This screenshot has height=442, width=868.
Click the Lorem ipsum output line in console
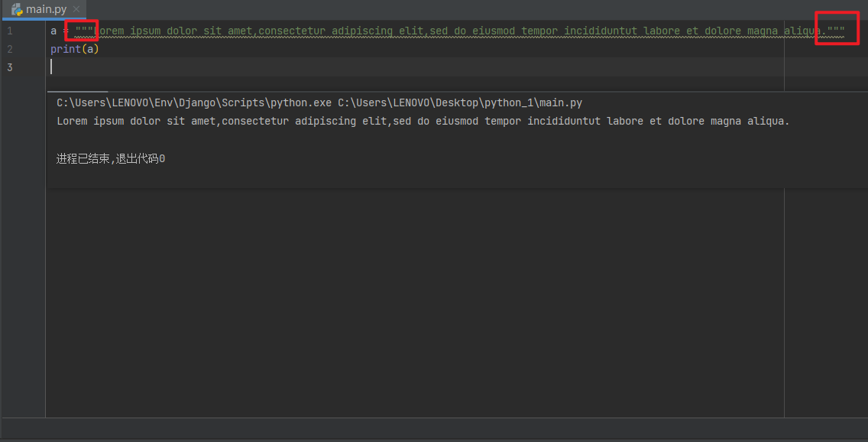[423, 122]
